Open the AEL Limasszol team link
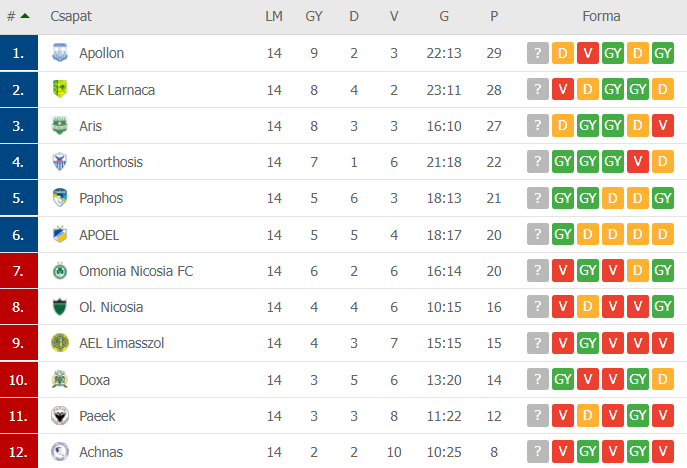Screen dimensions: 687x468 (x=121, y=343)
